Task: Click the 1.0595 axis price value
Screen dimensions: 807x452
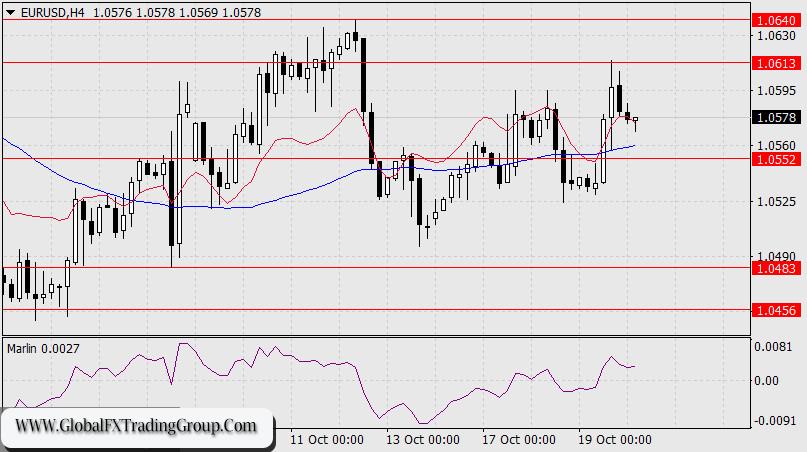Action: click(x=776, y=91)
